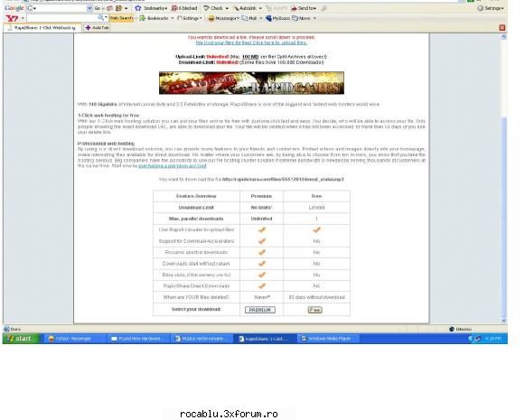Image resolution: width=525 pixels, height=420 pixels.
Task: Switch to Yahoo! Messenger in the taskbar
Action: click(74, 339)
